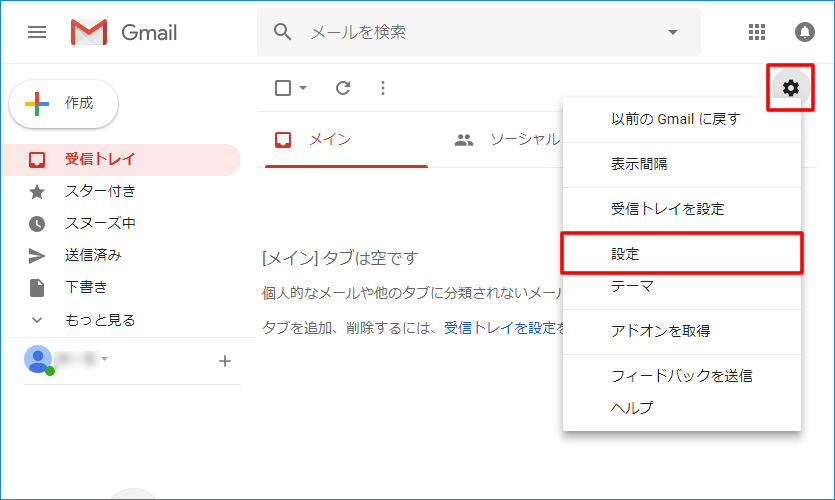The height and width of the screenshot is (500, 835).
Task: Open 設定 from the gear menu
Action: click(x=682, y=253)
